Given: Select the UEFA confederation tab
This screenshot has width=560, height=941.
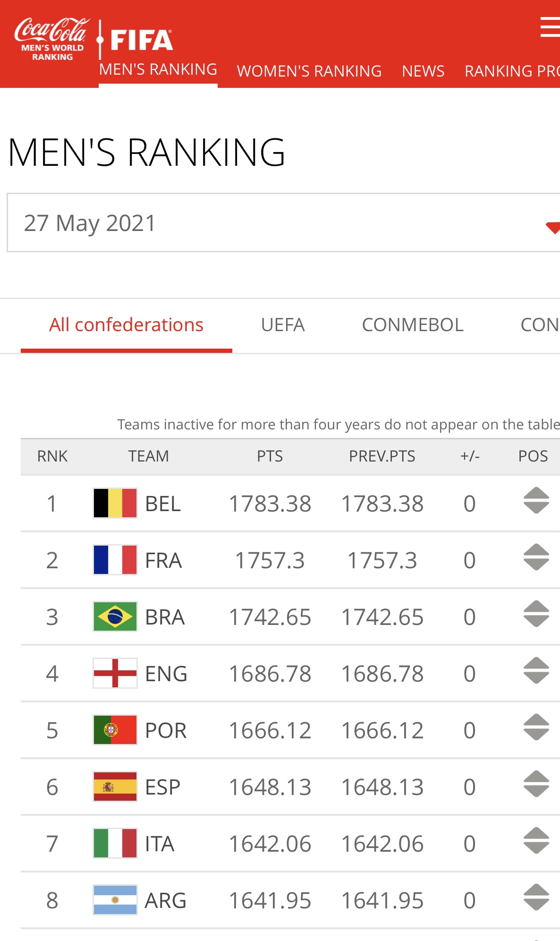Looking at the screenshot, I should [283, 325].
